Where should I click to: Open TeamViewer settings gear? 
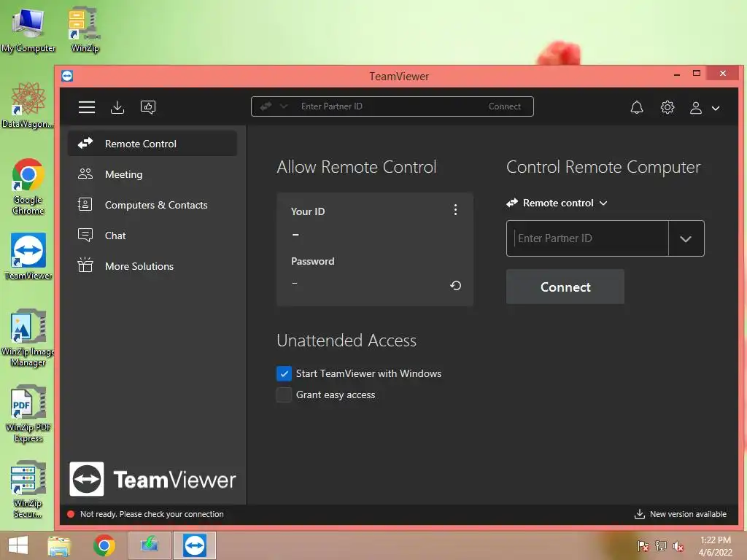[x=667, y=107]
